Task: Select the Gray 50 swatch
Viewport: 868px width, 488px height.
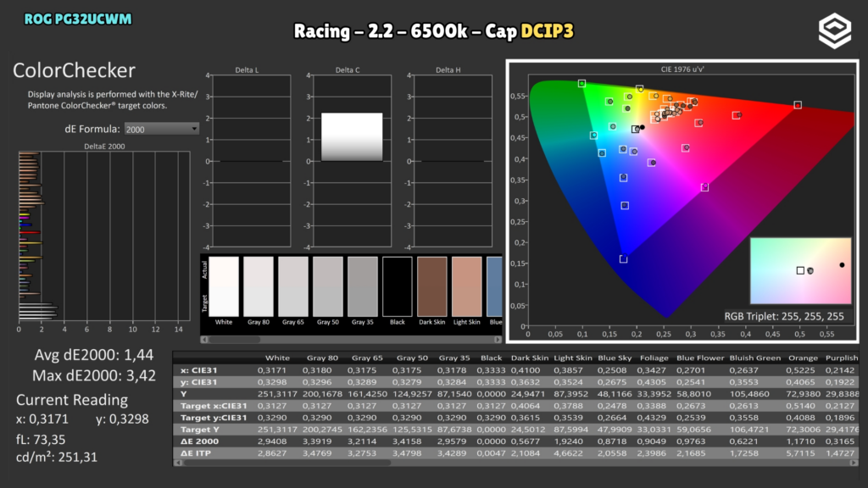Action: tap(328, 286)
